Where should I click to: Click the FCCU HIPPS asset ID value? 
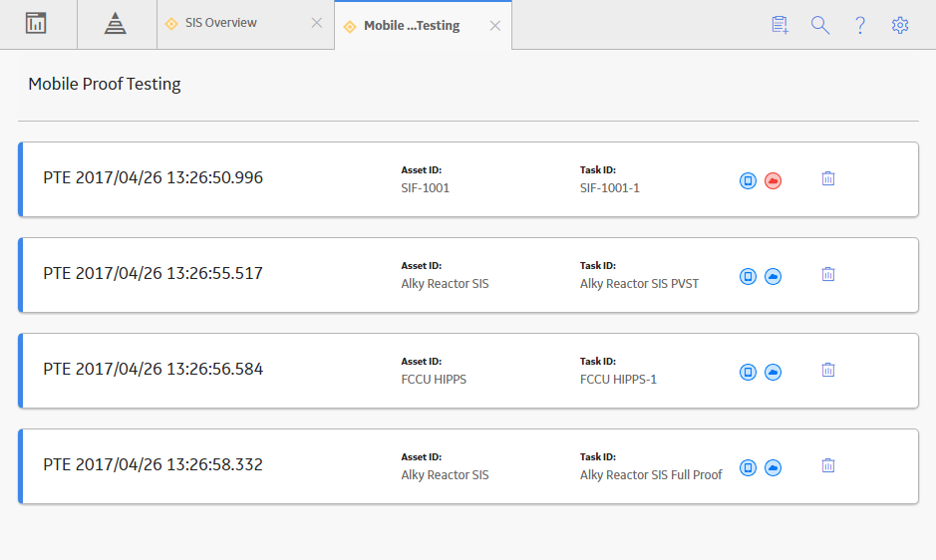click(x=434, y=379)
